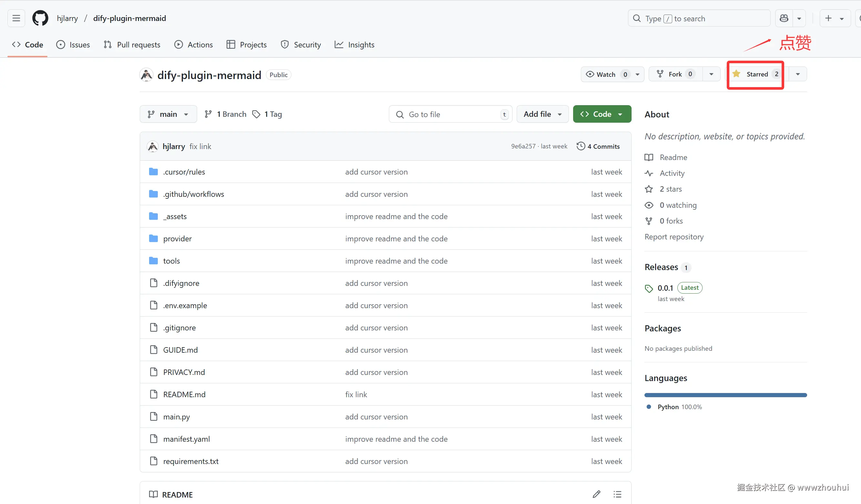The width and height of the screenshot is (861, 504).
Task: Click the 'fix link' commit message in header
Action: tap(200, 146)
